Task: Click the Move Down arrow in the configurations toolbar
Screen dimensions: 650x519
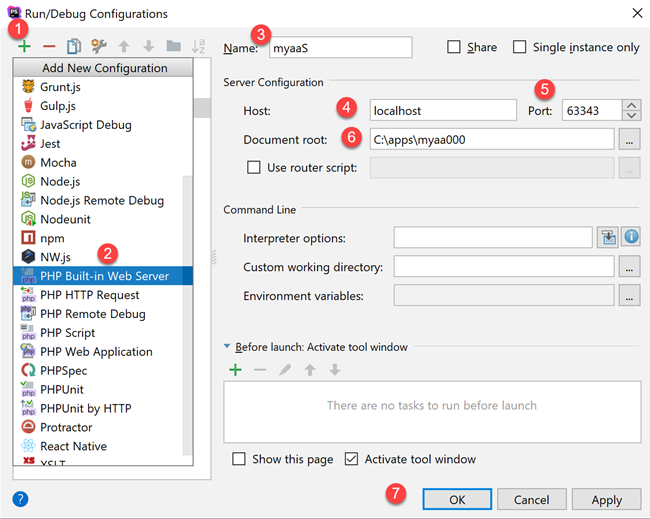Action: [149, 46]
